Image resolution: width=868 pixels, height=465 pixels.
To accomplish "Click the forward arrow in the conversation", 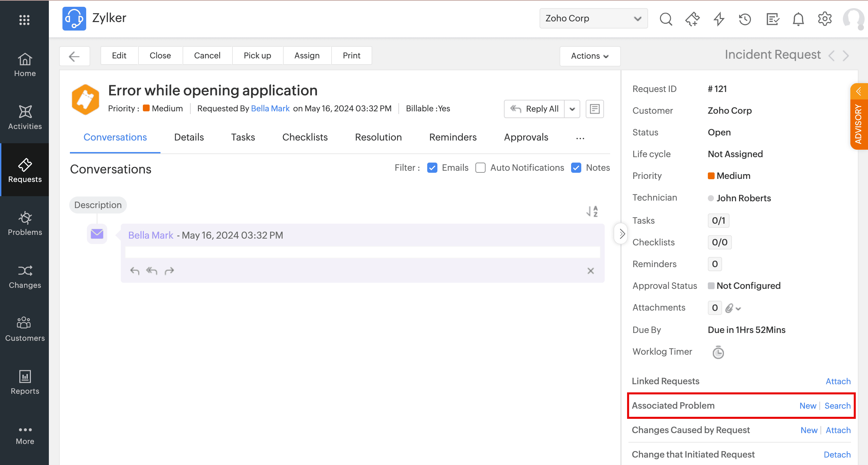I will coord(169,271).
